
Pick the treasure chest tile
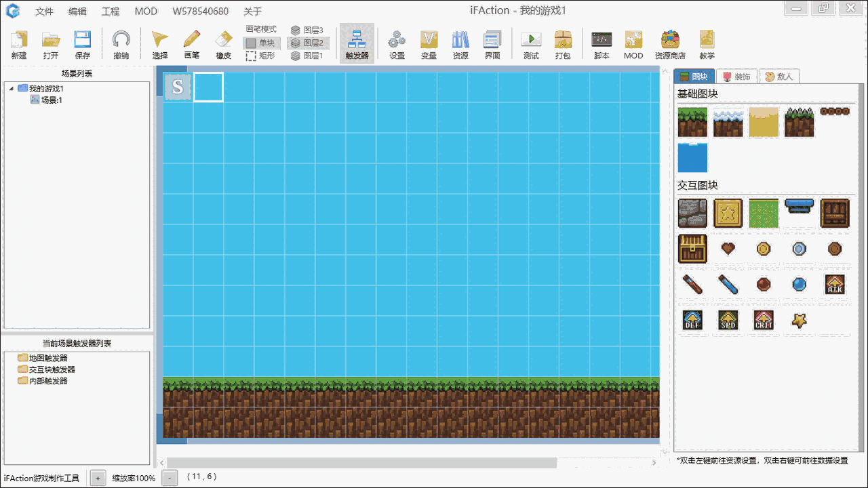692,249
